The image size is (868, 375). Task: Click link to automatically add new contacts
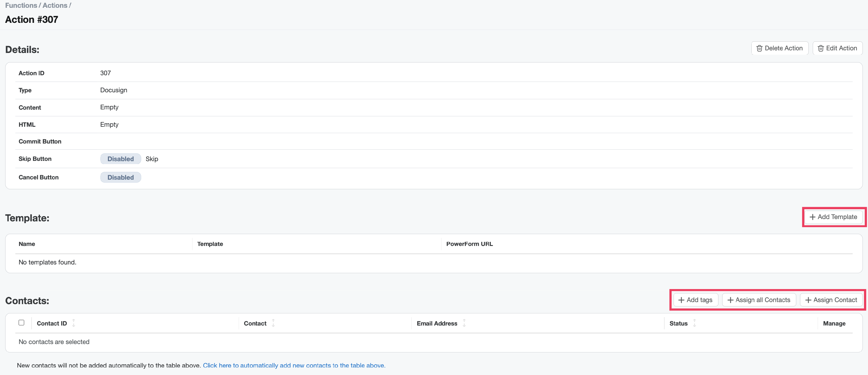pos(294,365)
